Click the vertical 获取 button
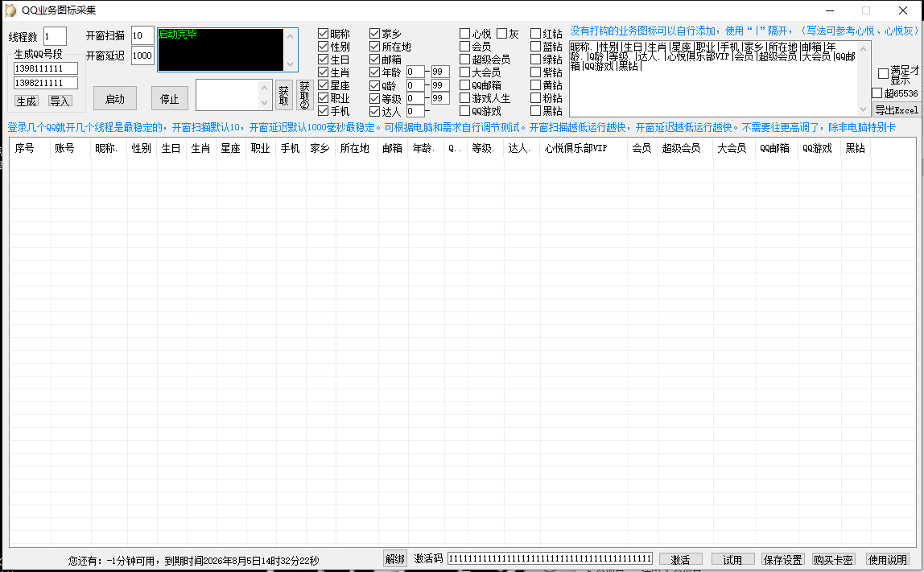The width and height of the screenshot is (924, 572). (x=283, y=95)
